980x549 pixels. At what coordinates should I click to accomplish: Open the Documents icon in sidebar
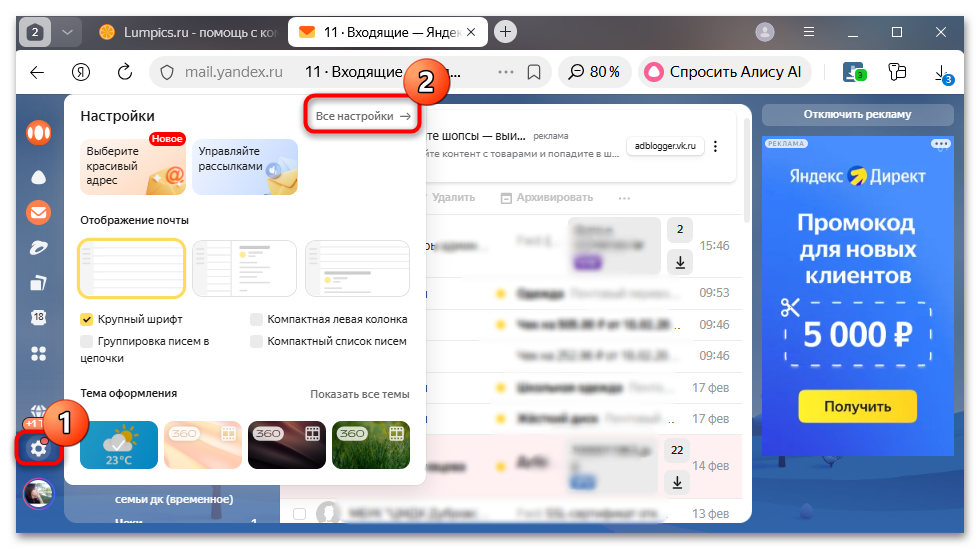[x=38, y=283]
